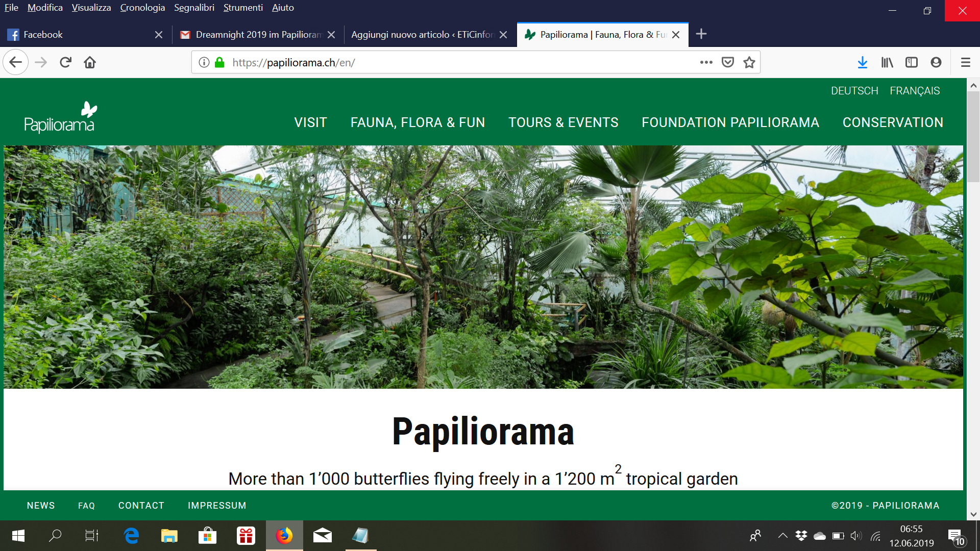This screenshot has width=980, height=551.
Task: Show hidden system tray icons
Action: point(782,536)
